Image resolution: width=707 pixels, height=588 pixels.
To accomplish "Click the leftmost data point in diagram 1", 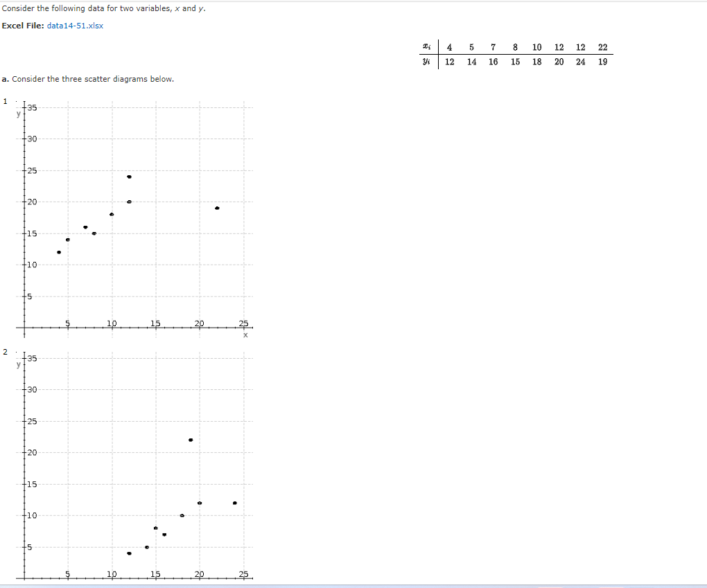I will tap(59, 252).
